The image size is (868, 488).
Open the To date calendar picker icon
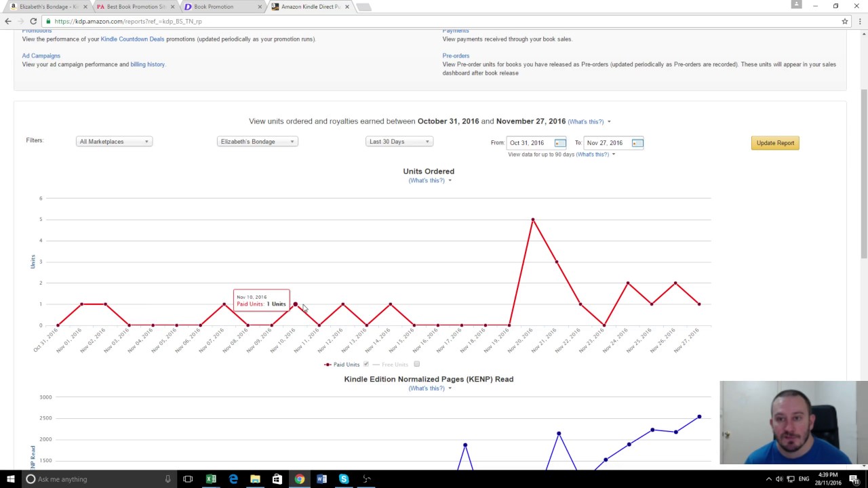[637, 143]
